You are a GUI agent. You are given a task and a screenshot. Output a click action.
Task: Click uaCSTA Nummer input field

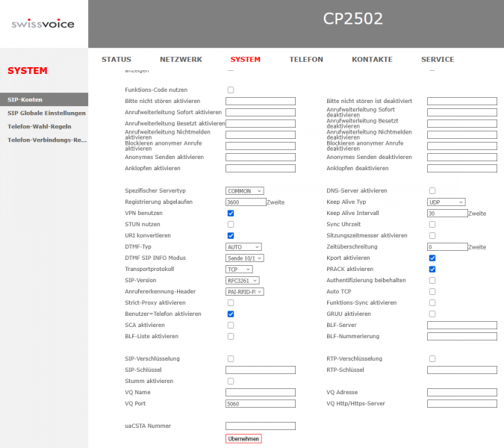261,426
